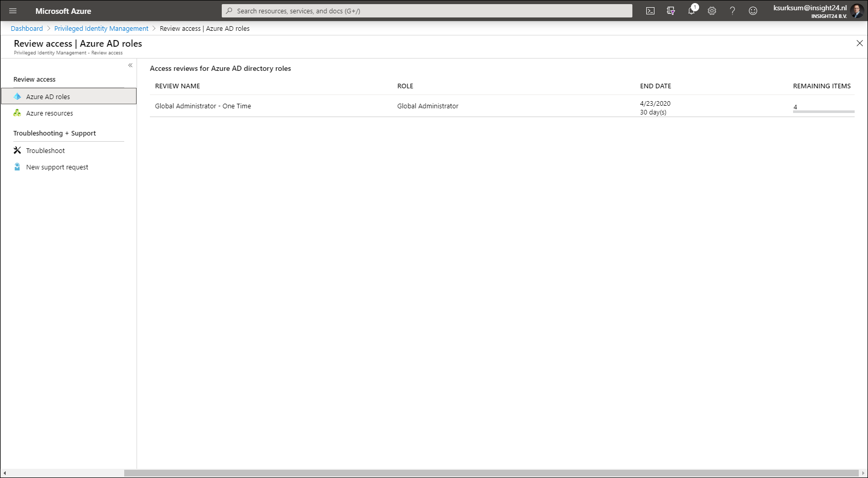Collapse the left navigation pane
868x478 pixels.
130,65
